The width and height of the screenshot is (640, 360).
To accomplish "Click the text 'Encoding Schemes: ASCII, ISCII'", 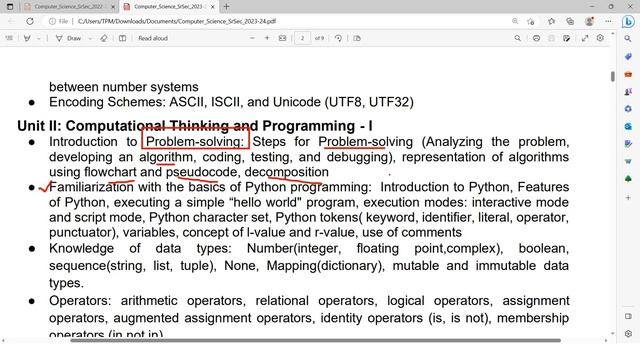I will [144, 102].
